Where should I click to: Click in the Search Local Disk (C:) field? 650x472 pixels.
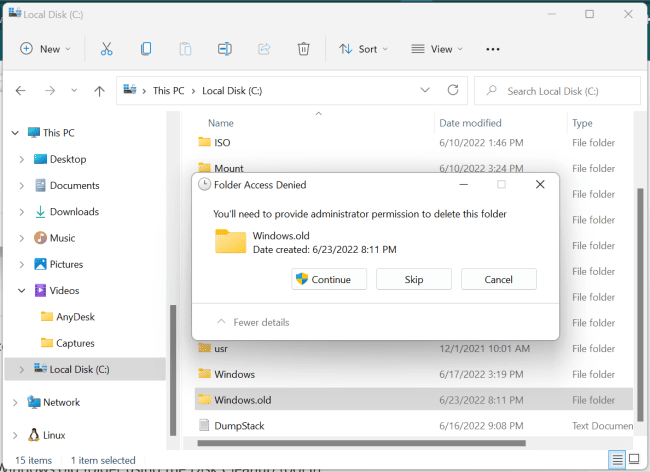(557, 91)
